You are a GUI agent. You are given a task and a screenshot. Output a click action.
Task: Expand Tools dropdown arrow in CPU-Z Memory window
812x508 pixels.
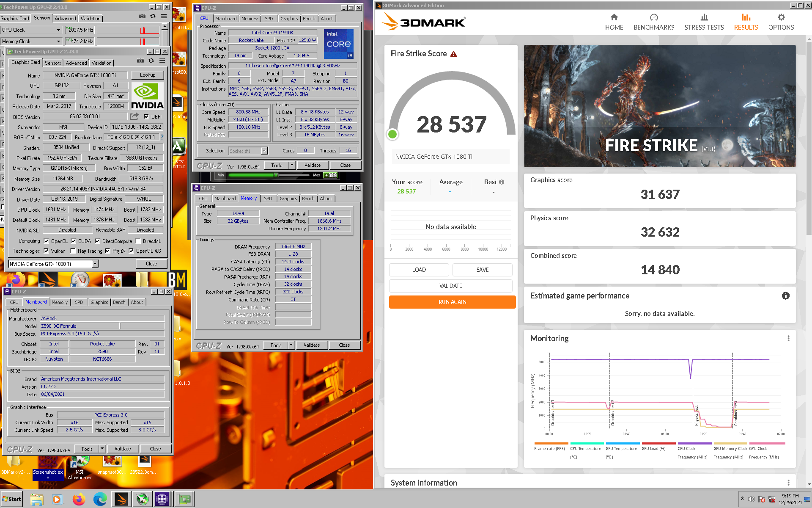click(291, 345)
